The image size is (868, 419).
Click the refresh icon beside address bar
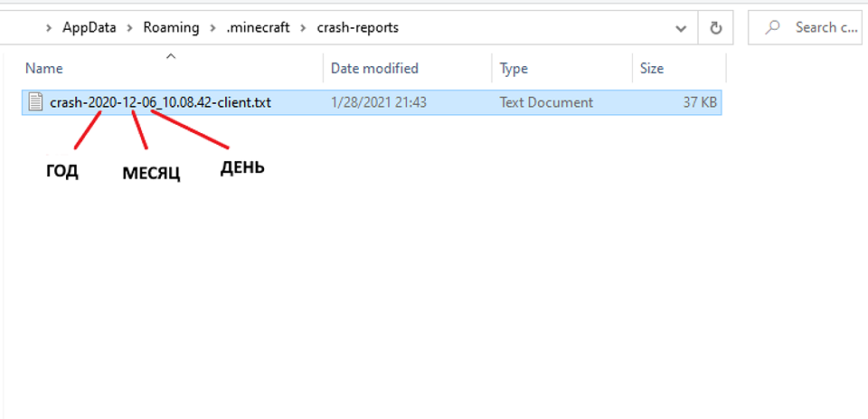coord(716,28)
